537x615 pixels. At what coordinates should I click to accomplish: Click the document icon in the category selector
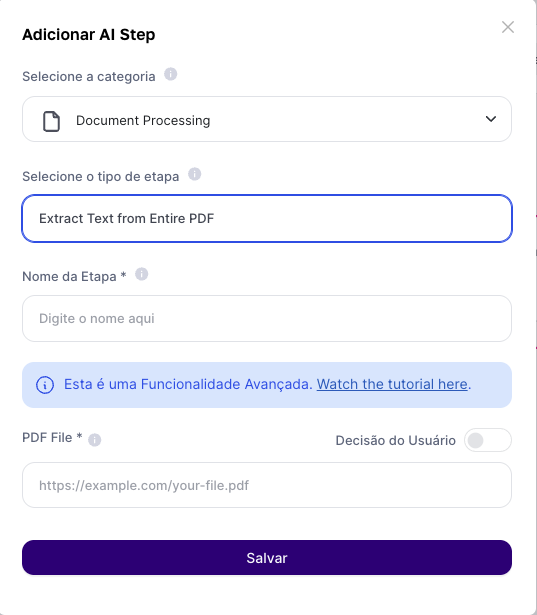pyautogui.click(x=51, y=121)
